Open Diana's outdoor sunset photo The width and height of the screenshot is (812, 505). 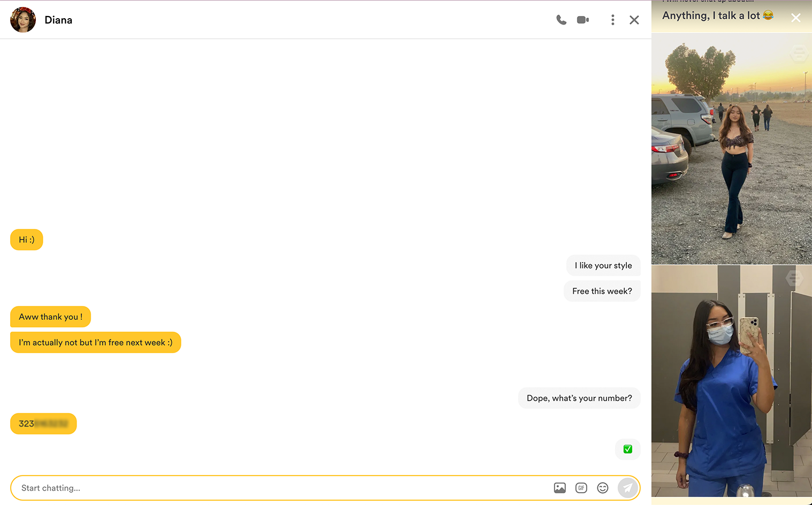731,150
